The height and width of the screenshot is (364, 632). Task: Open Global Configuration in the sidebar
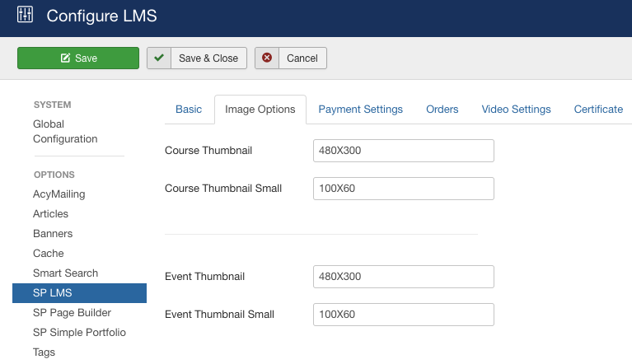point(65,132)
